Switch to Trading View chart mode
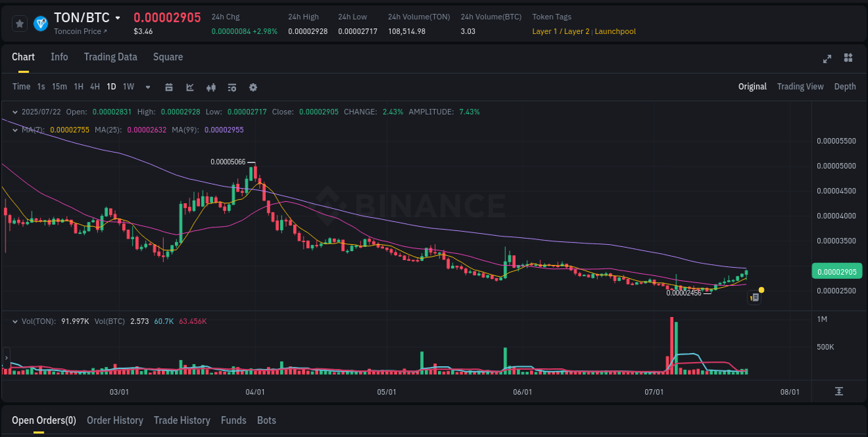The width and height of the screenshot is (868, 437). [800, 87]
